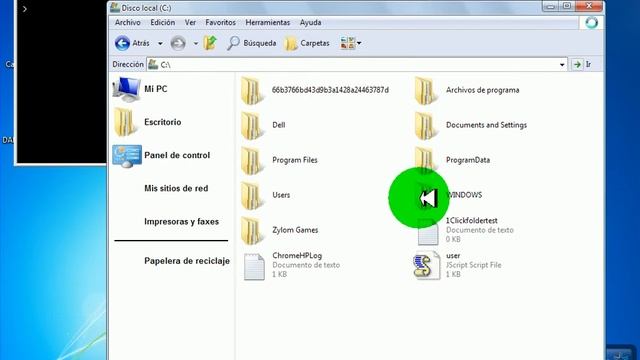Open the Ver menu
640x360 pixels.
190,22
